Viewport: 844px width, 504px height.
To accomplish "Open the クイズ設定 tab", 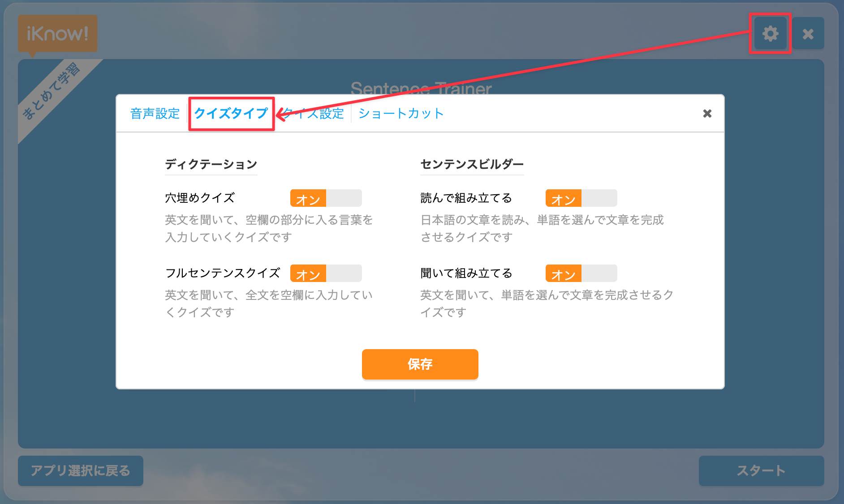I will click(314, 114).
